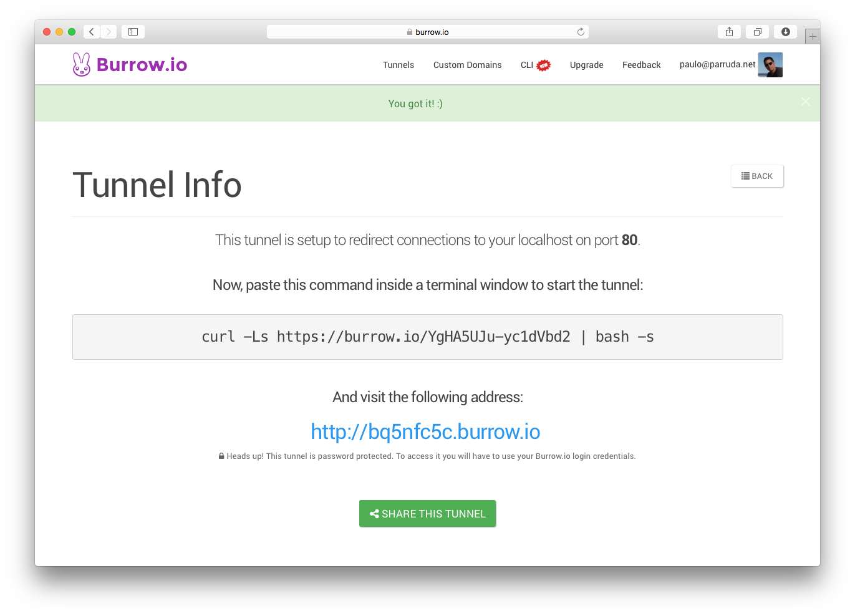Open the Safari downloads icon

point(785,32)
